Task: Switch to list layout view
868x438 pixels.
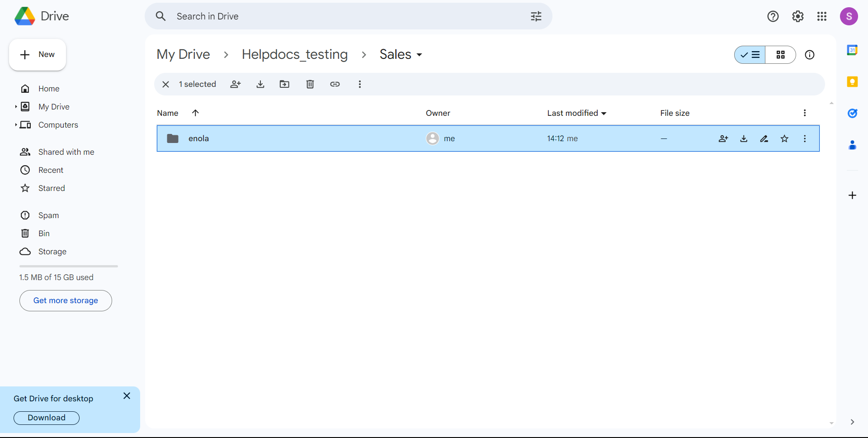Action: (750, 55)
